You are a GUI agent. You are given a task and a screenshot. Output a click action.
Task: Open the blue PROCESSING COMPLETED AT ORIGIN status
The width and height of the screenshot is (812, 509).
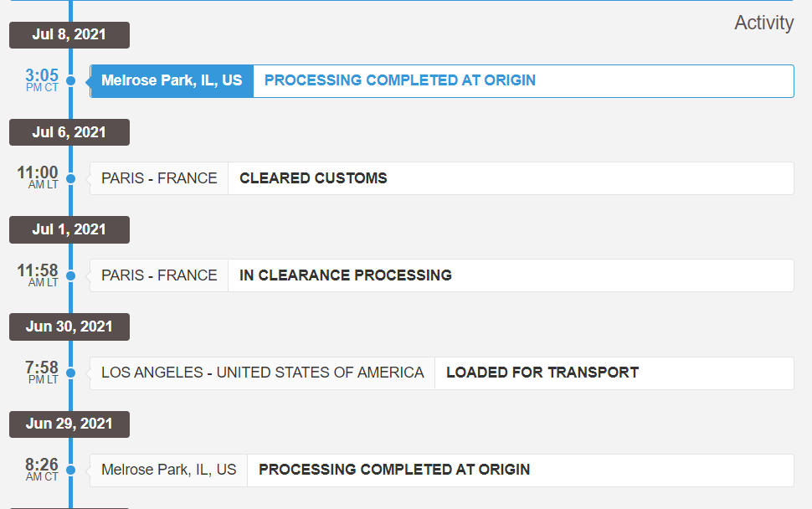[x=400, y=81]
